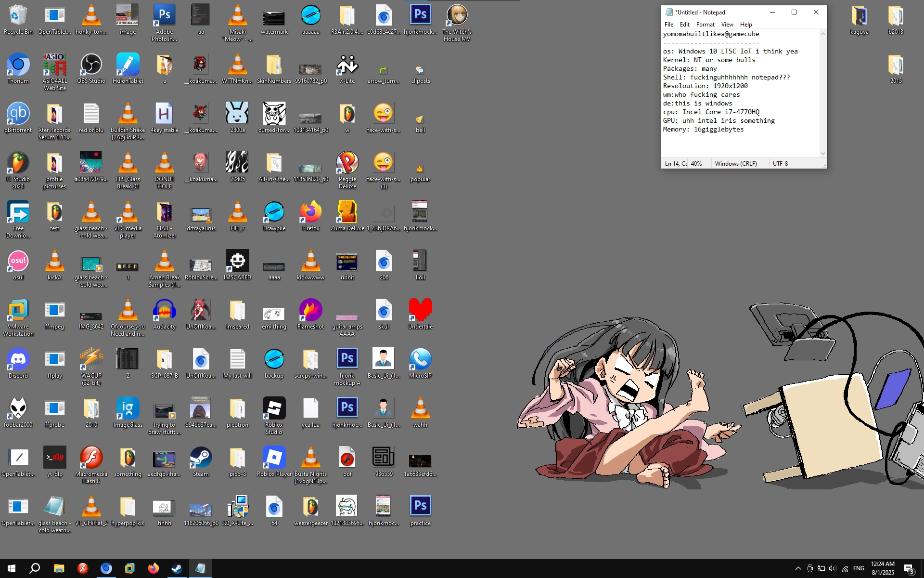Launch VMware Workstation from desktop
Viewport: 924px width, 578px height.
point(18,318)
